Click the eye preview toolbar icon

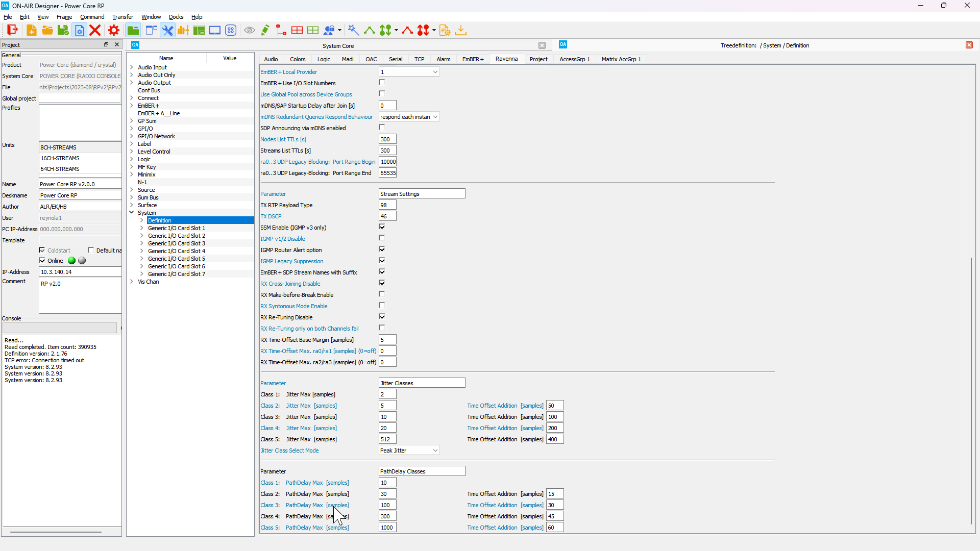pos(250,30)
